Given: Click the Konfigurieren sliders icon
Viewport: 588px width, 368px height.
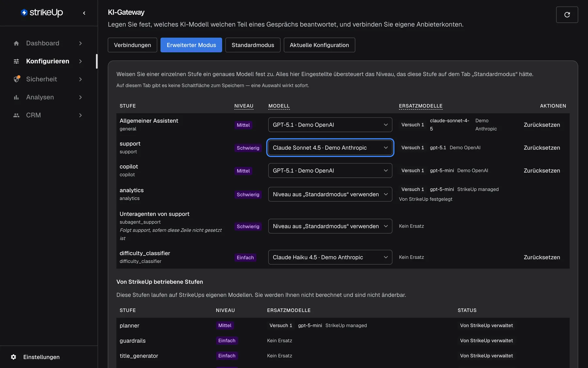Looking at the screenshot, I should [x=16, y=61].
